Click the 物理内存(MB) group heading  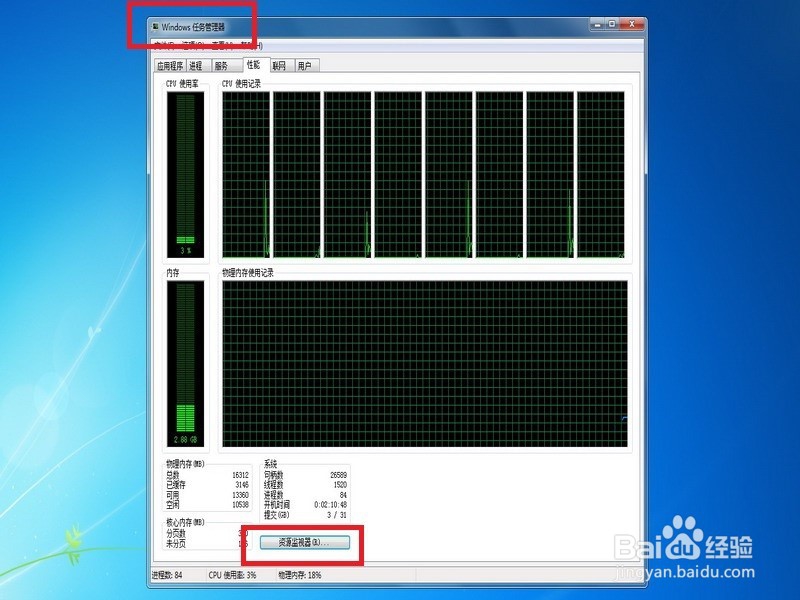pyautogui.click(x=185, y=464)
